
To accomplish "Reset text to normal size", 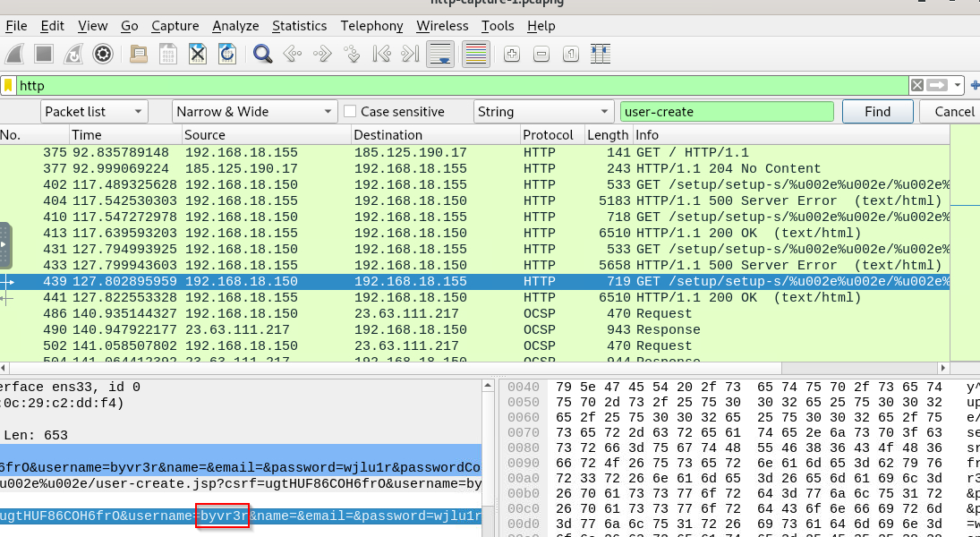I will (571, 55).
